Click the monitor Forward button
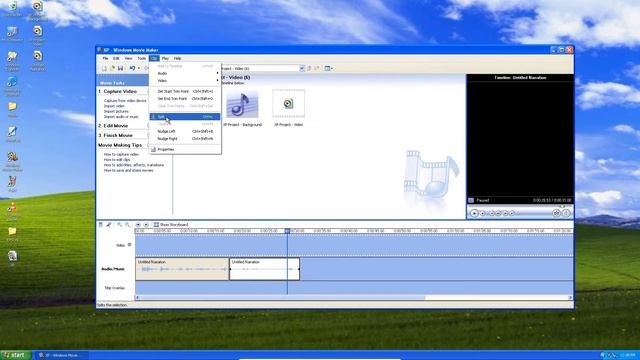 coord(511,213)
